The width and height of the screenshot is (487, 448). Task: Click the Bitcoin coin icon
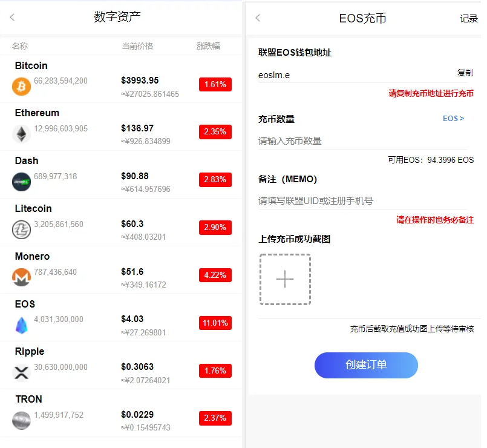click(x=21, y=86)
